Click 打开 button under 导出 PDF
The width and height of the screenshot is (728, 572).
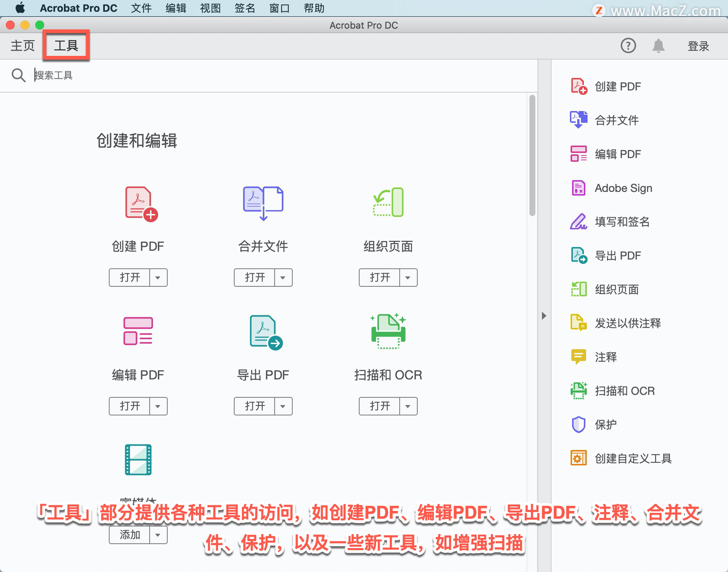[x=255, y=406]
